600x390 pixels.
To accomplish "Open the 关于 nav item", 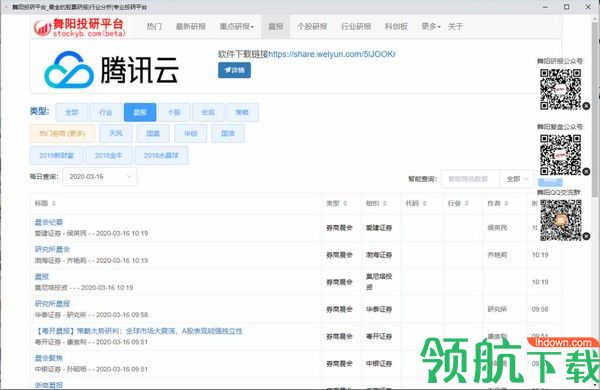I will (455, 26).
